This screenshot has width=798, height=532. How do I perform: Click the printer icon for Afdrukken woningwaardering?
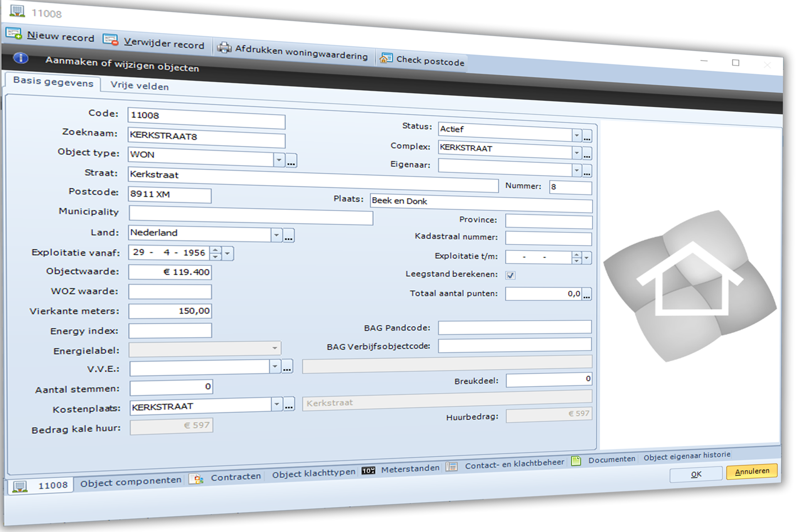224,47
